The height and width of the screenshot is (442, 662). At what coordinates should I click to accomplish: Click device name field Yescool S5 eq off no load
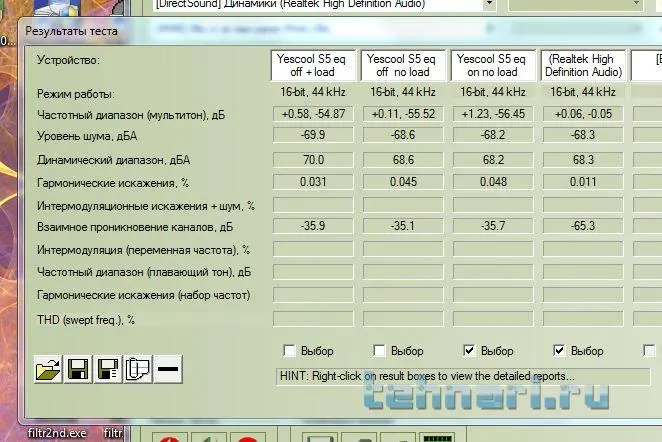coord(403,65)
